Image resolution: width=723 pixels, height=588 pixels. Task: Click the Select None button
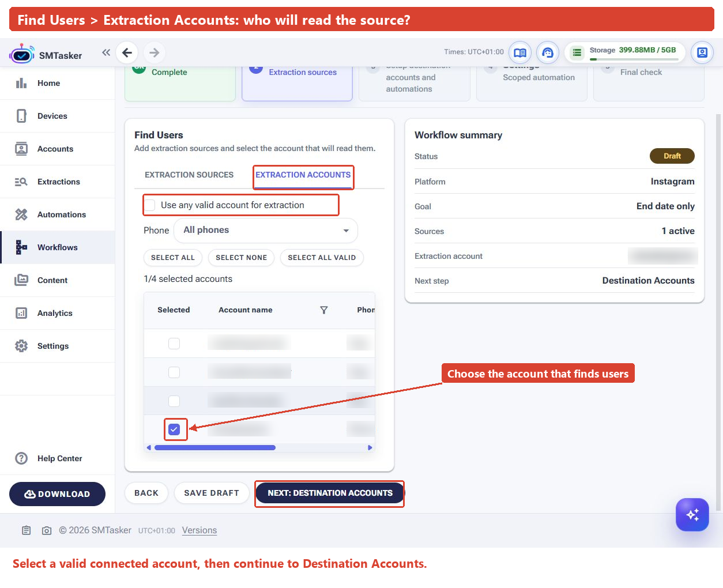[x=241, y=258]
